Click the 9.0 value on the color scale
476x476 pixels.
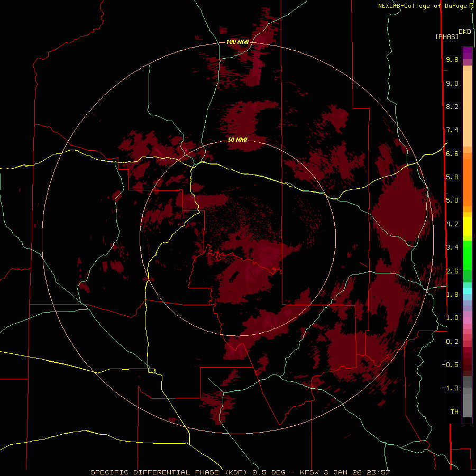pos(452,83)
